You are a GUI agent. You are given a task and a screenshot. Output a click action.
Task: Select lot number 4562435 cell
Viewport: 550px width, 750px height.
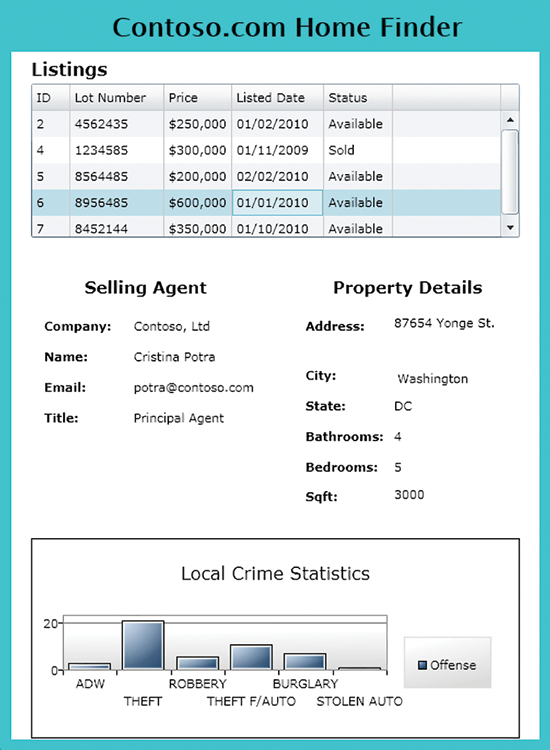117,124
